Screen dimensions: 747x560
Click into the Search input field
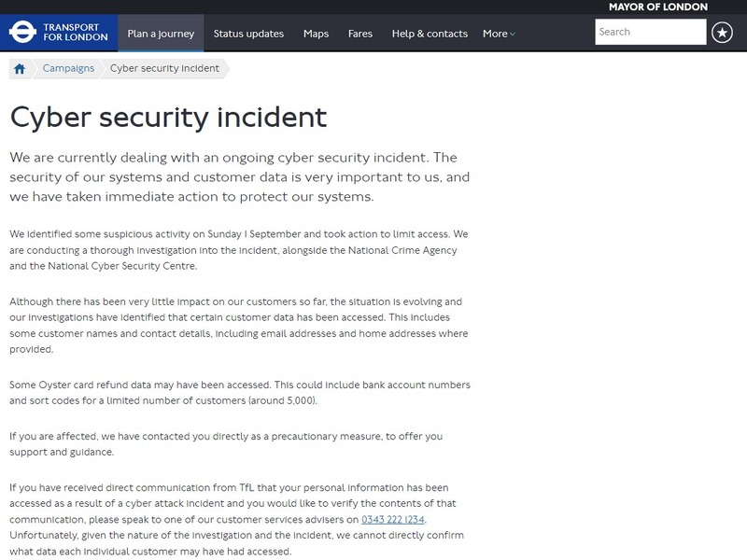(650, 32)
